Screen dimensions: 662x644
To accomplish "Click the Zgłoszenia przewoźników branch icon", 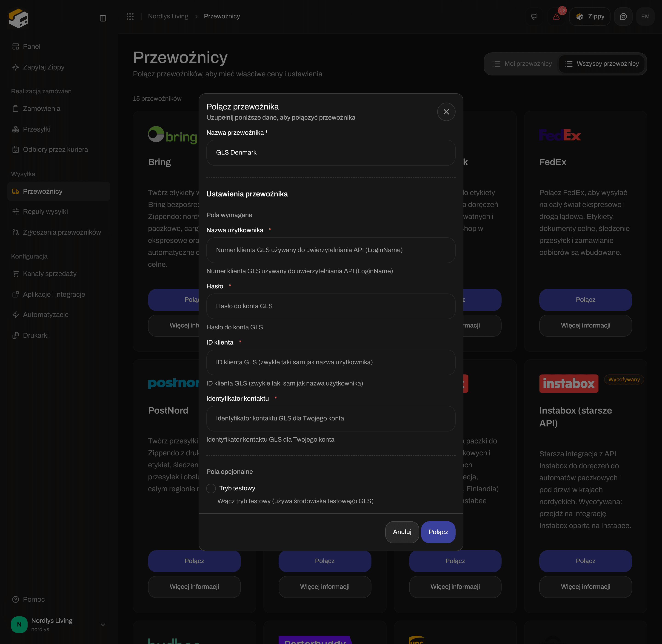I will pos(16,232).
